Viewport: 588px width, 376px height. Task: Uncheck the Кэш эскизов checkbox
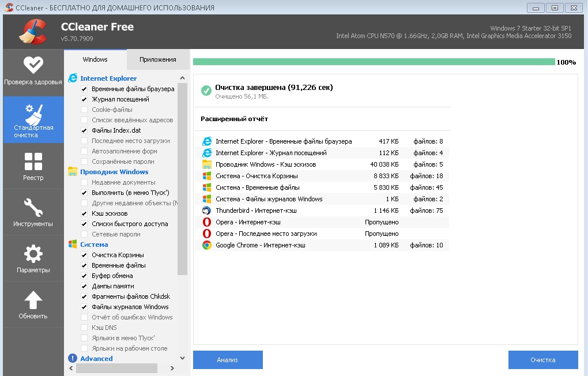click(x=84, y=213)
